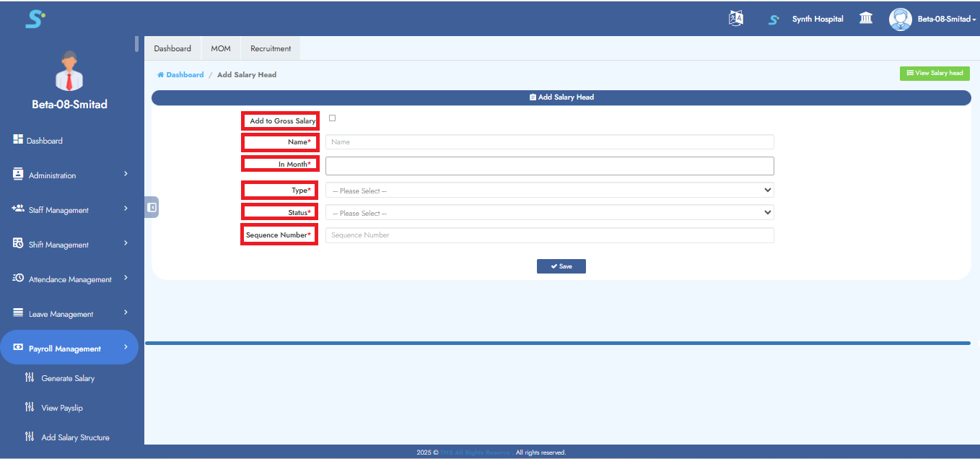Click the Generate Salary sliders icon
The height and width of the screenshot is (459, 980).
(x=29, y=377)
